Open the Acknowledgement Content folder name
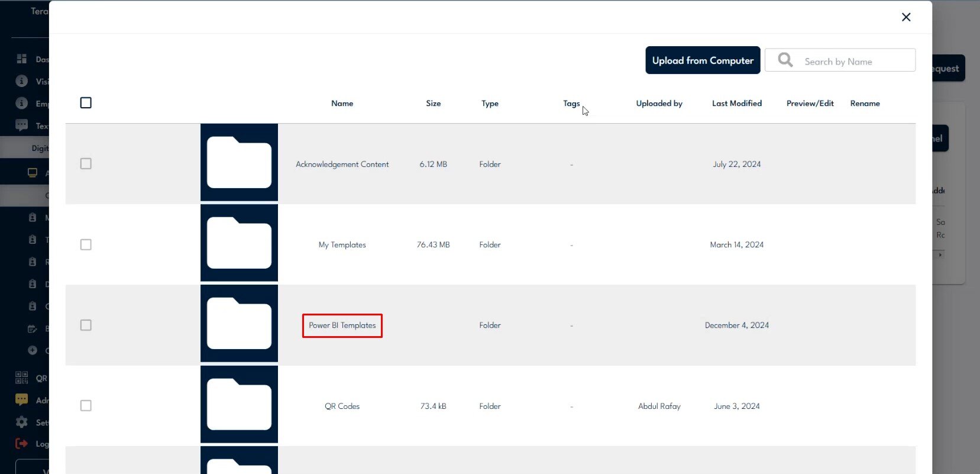 342,165
